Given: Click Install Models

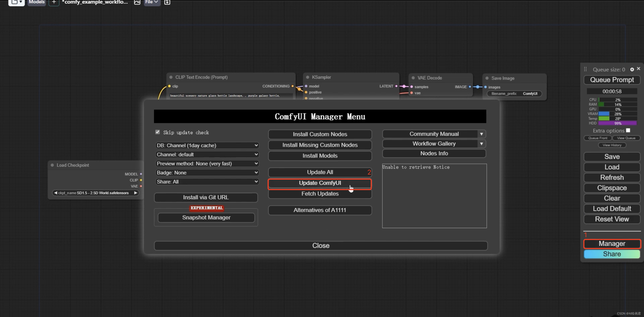Looking at the screenshot, I should click(320, 156).
